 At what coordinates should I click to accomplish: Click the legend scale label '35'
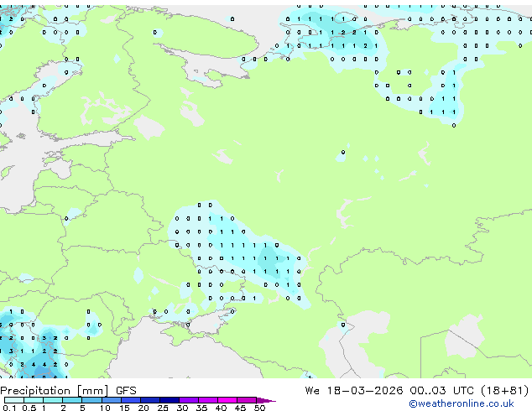(x=202, y=408)
